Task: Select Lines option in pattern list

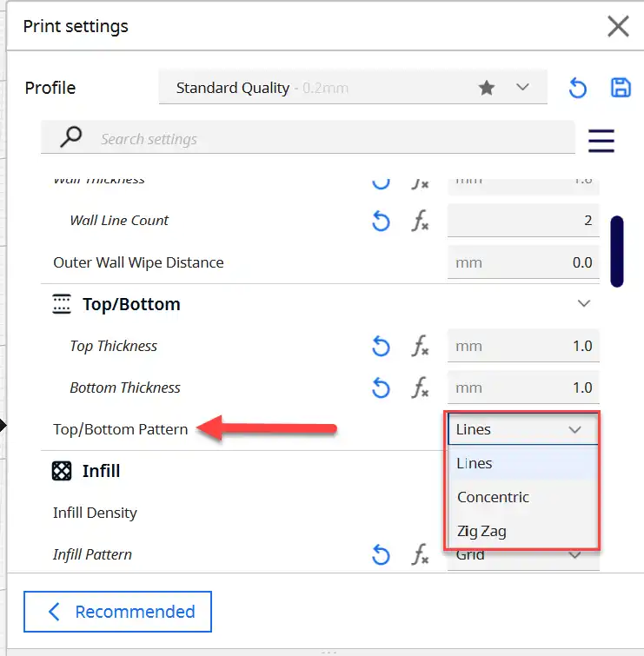Action: pos(522,463)
